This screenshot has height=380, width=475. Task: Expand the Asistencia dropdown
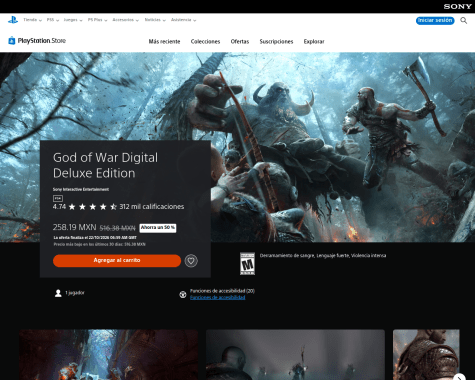pyautogui.click(x=183, y=20)
